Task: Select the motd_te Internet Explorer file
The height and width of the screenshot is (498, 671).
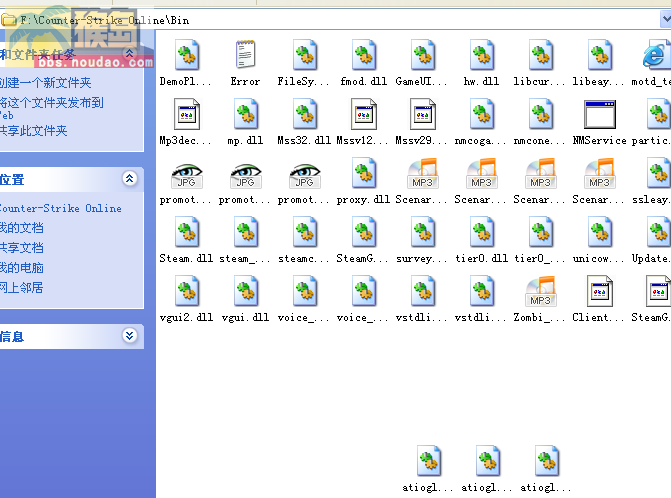Action: (656, 55)
